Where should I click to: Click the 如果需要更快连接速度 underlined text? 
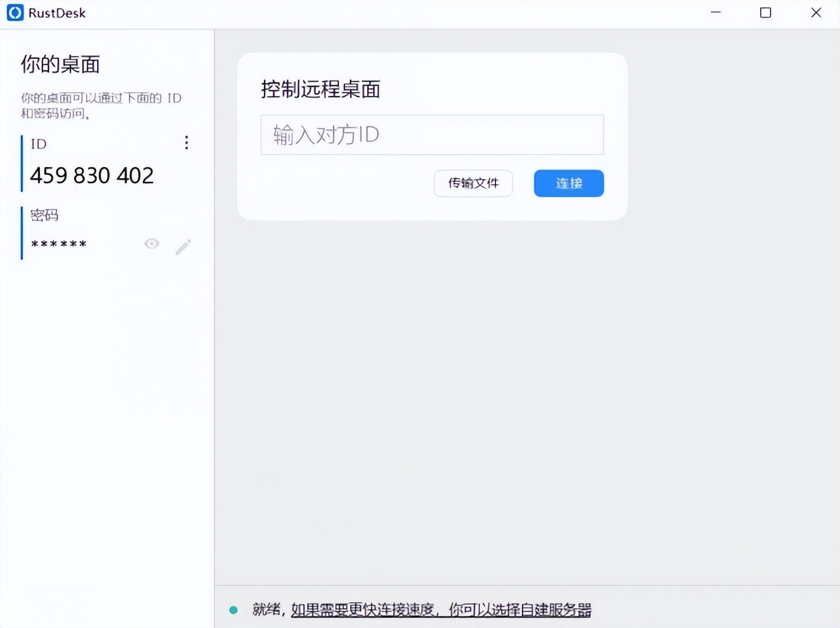tap(364, 609)
